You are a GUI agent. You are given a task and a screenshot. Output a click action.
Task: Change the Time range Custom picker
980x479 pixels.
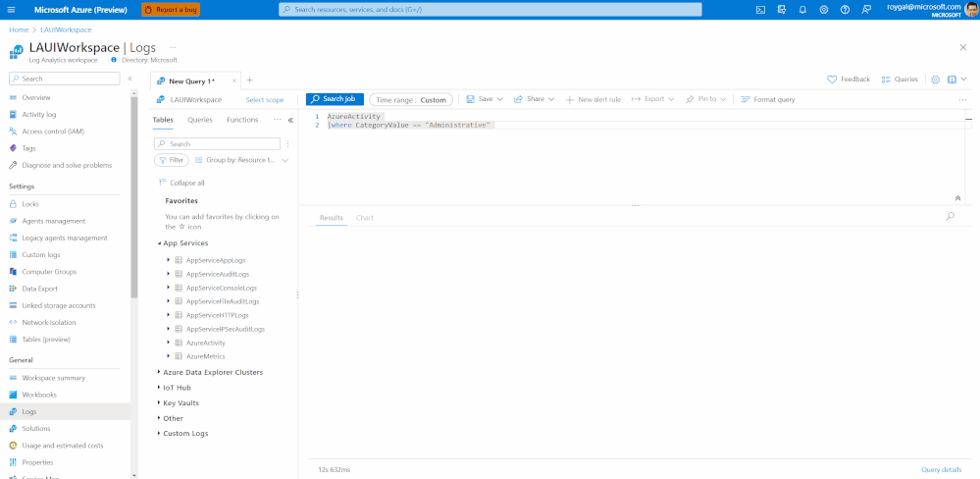point(411,99)
